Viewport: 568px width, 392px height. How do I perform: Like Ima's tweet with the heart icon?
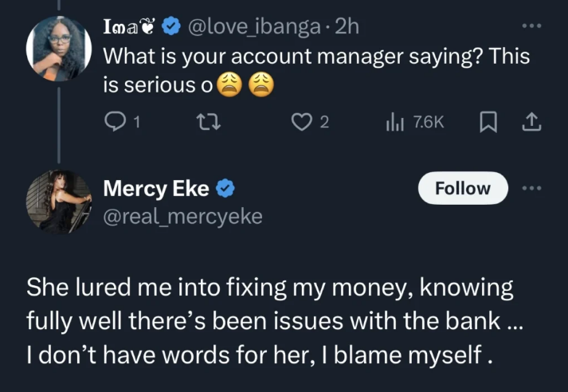[x=300, y=121]
